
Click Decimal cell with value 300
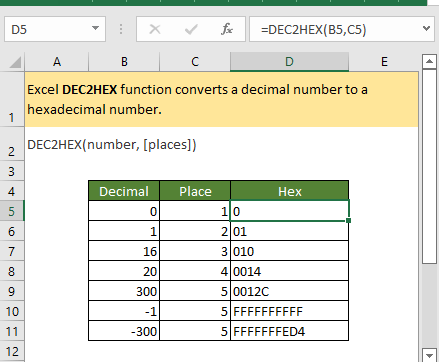[x=124, y=291]
